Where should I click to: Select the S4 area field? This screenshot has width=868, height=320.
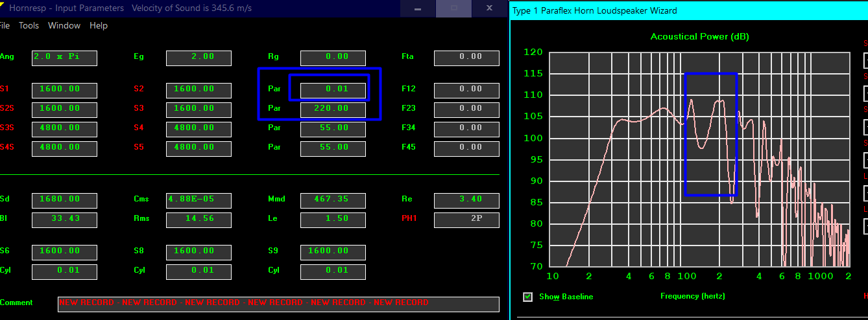click(199, 129)
